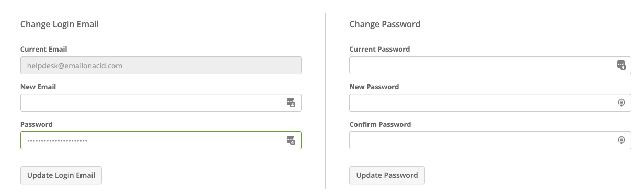This screenshot has height=194, width=644.
Task: Focus the New Password input field
Action: [490, 103]
